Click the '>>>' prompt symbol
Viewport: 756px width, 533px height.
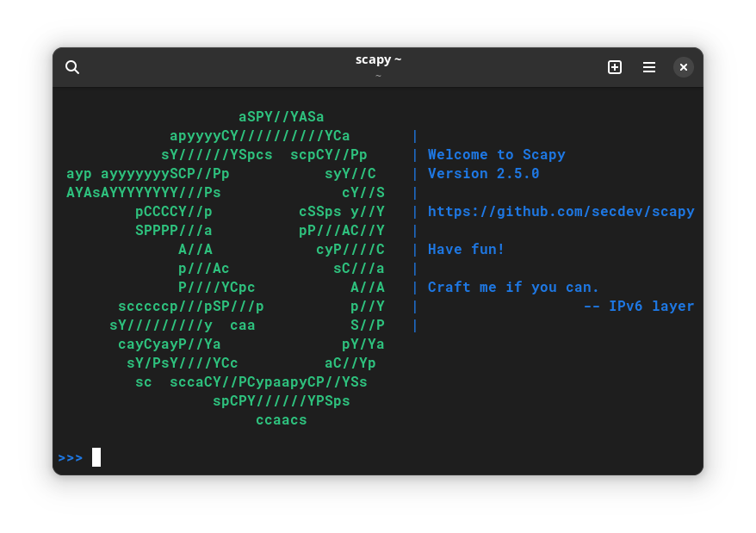(71, 458)
